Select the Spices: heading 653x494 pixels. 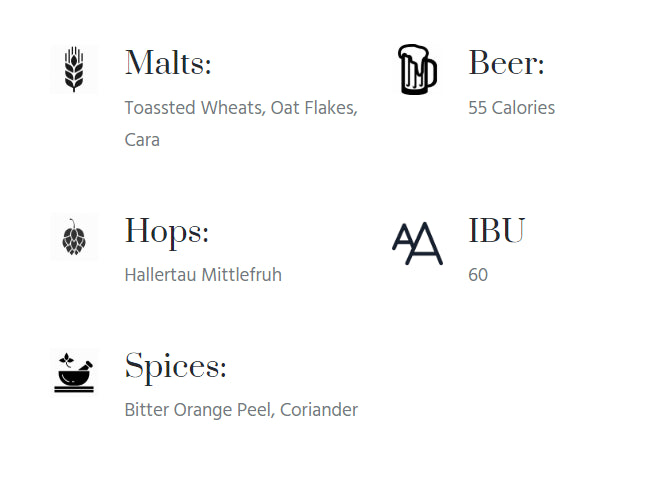coord(175,366)
